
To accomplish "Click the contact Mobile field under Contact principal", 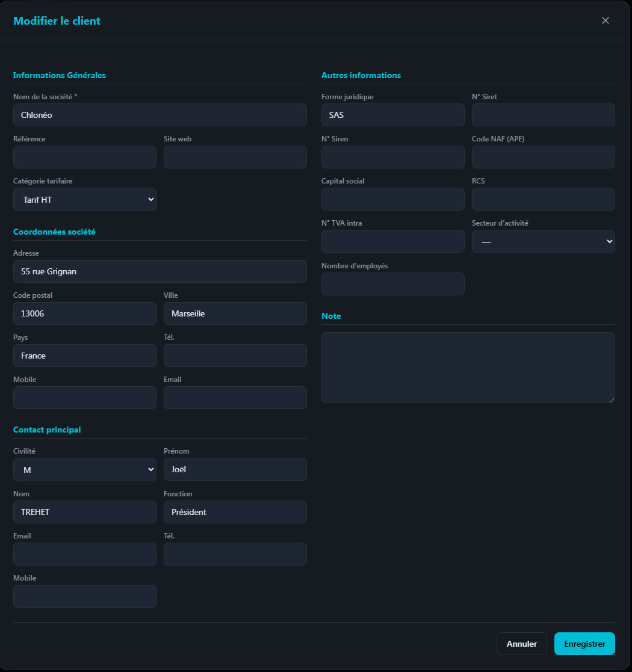I will point(85,596).
